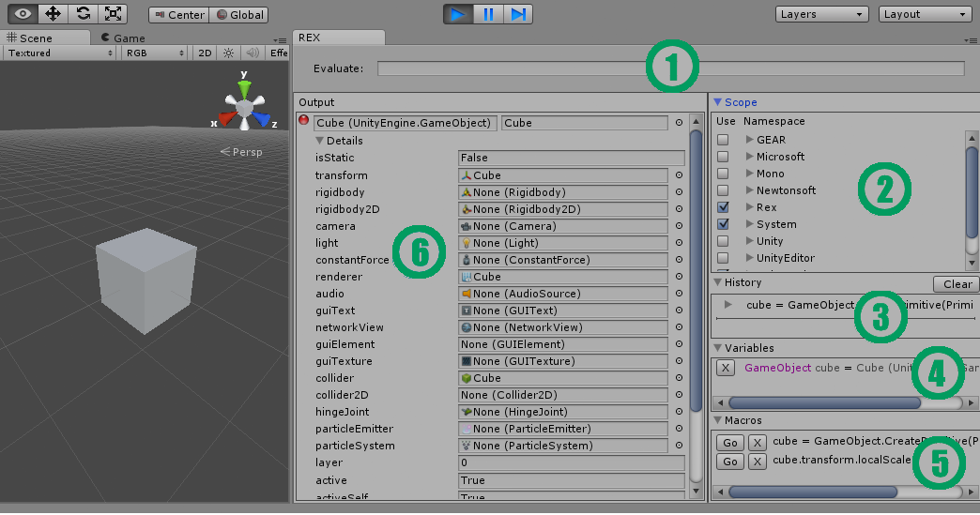Image resolution: width=980 pixels, height=515 pixels.
Task: Switch to the Scene tab
Action: (45, 38)
